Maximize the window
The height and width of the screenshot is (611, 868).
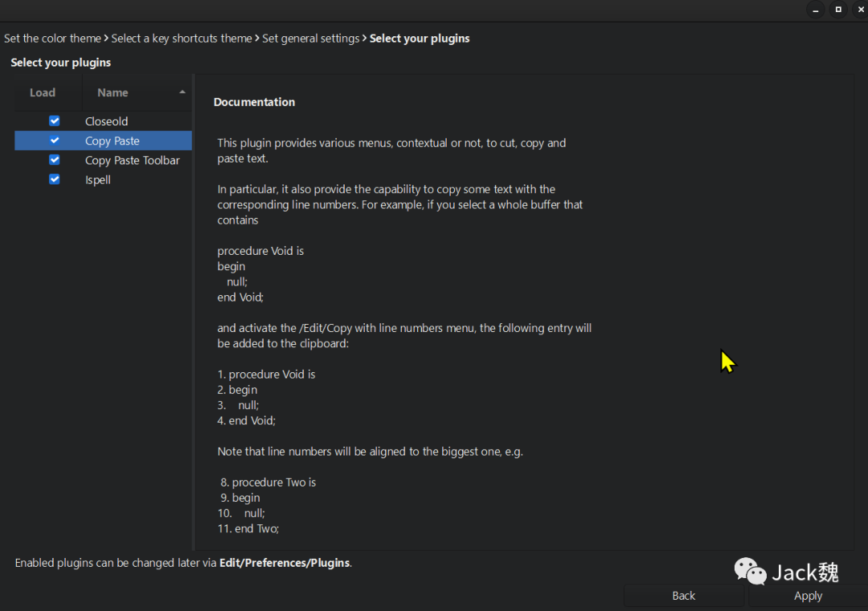tap(838, 10)
